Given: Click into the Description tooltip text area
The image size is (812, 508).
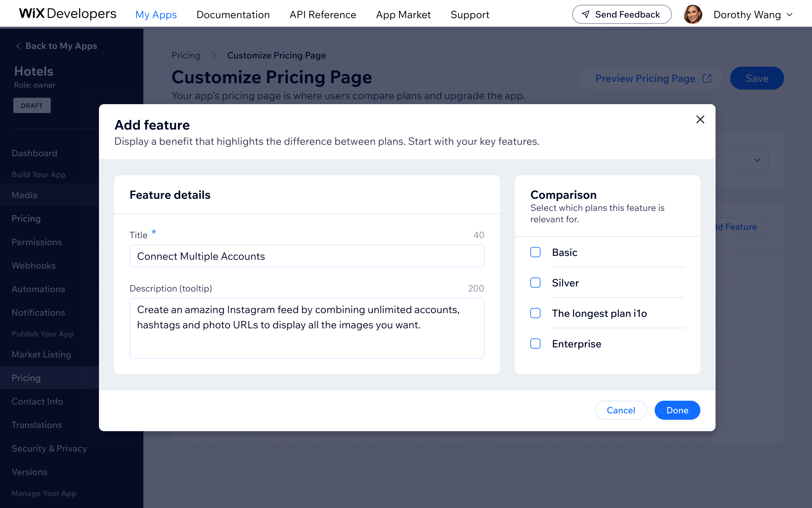Looking at the screenshot, I should (x=307, y=328).
